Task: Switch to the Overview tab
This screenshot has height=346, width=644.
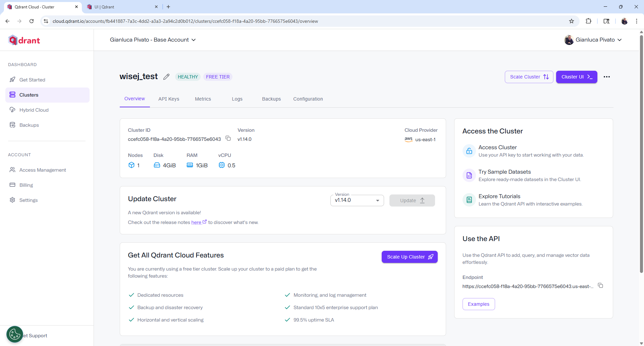Action: (x=135, y=99)
